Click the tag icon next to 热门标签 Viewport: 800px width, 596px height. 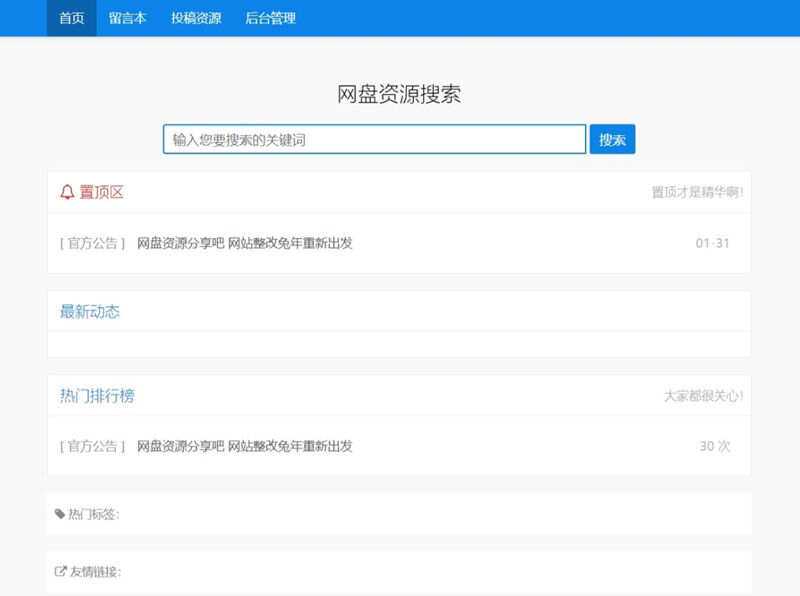coord(60,513)
